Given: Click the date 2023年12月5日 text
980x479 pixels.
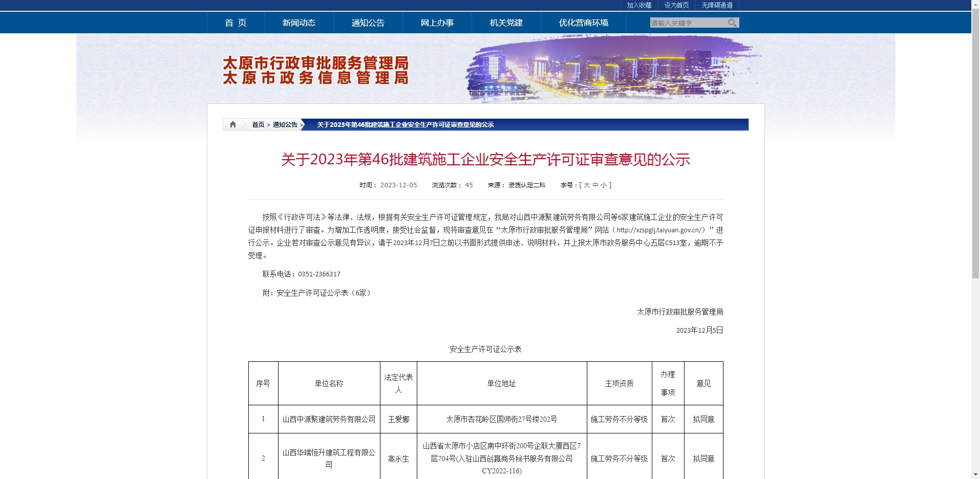Looking at the screenshot, I should (699, 330).
